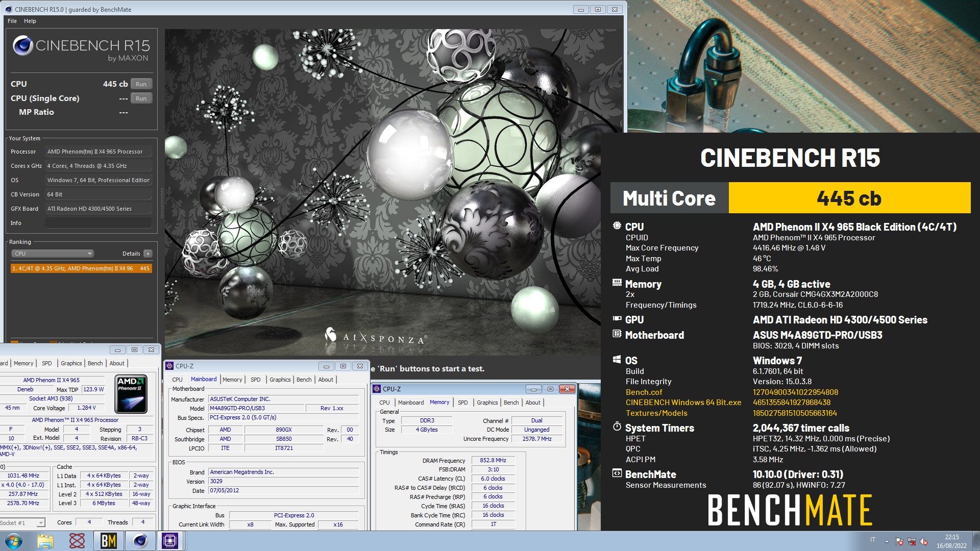Click the System Timers stopwatch icon

tap(617, 427)
